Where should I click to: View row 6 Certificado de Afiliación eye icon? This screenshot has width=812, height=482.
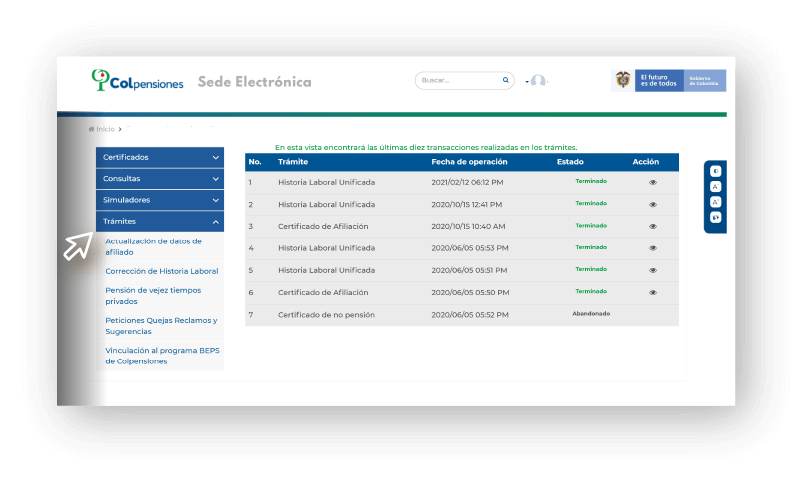click(653, 292)
